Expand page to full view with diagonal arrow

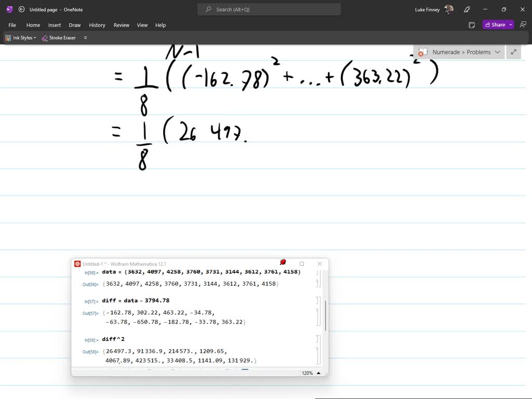pyautogui.click(x=513, y=52)
